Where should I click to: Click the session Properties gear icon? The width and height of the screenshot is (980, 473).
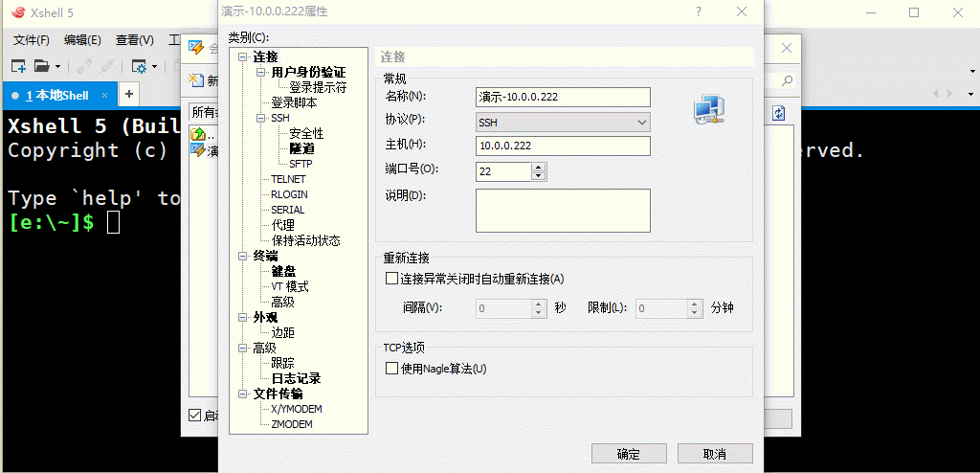click(x=138, y=66)
